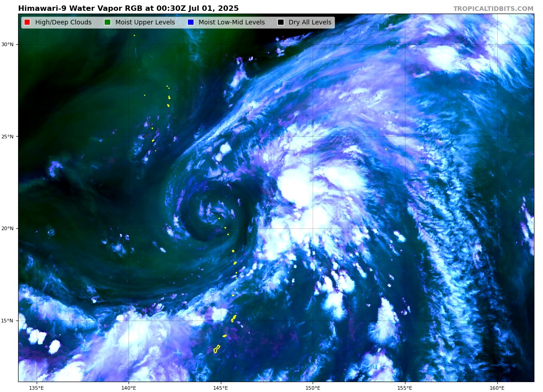Click the largest yellow-outlined island near 13°N

pyautogui.click(x=217, y=349)
